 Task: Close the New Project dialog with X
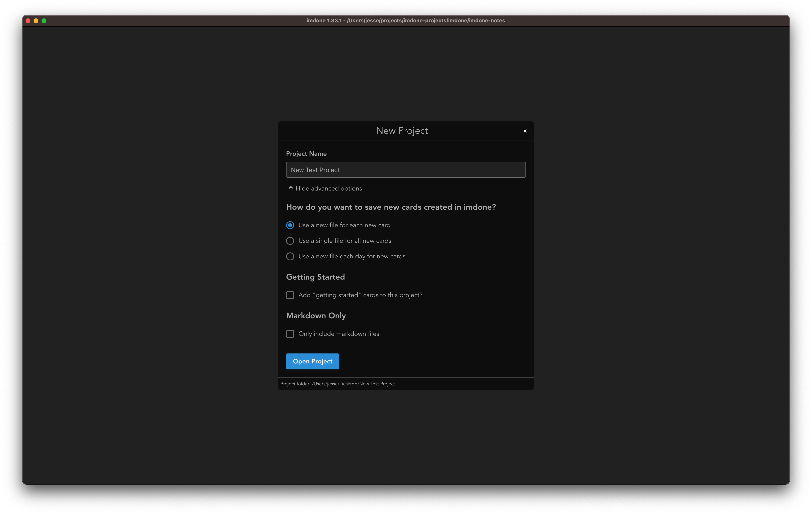pyautogui.click(x=525, y=131)
